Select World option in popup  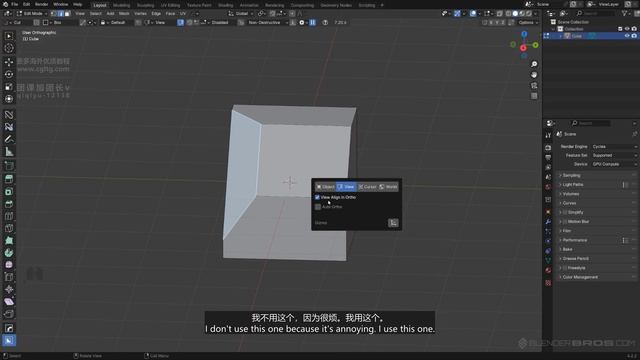pyautogui.click(x=388, y=187)
